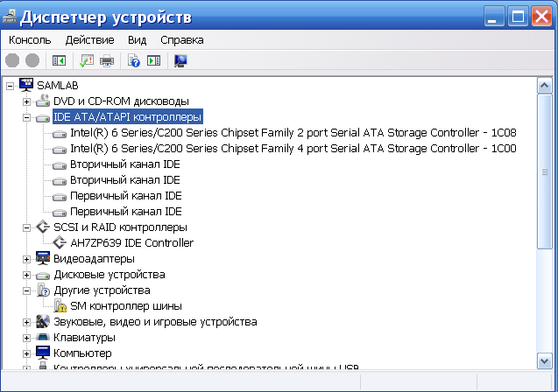Collapse the IDE ATA/ATAPI контроллеры branch
The height and width of the screenshot is (392, 558).
[26, 117]
